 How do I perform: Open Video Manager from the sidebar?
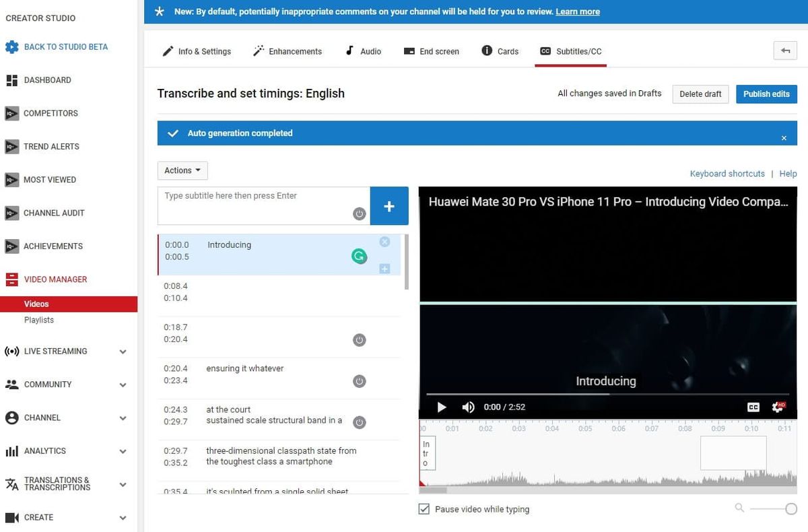click(56, 279)
